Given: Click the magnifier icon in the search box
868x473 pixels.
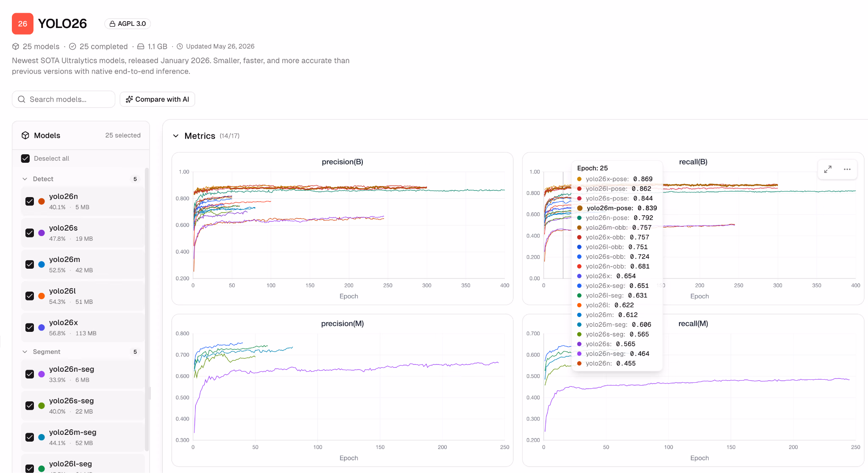Looking at the screenshot, I should click(x=22, y=99).
